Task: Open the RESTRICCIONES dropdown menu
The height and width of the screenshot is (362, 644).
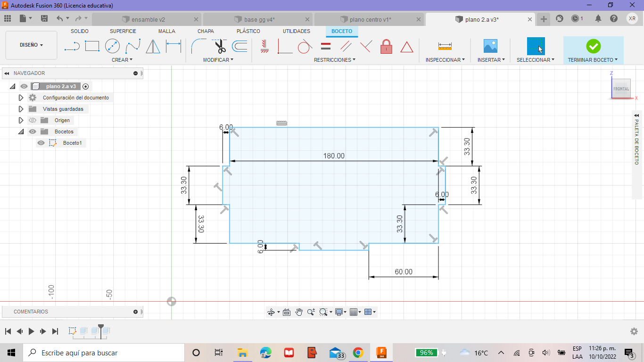Action: pyautogui.click(x=335, y=60)
